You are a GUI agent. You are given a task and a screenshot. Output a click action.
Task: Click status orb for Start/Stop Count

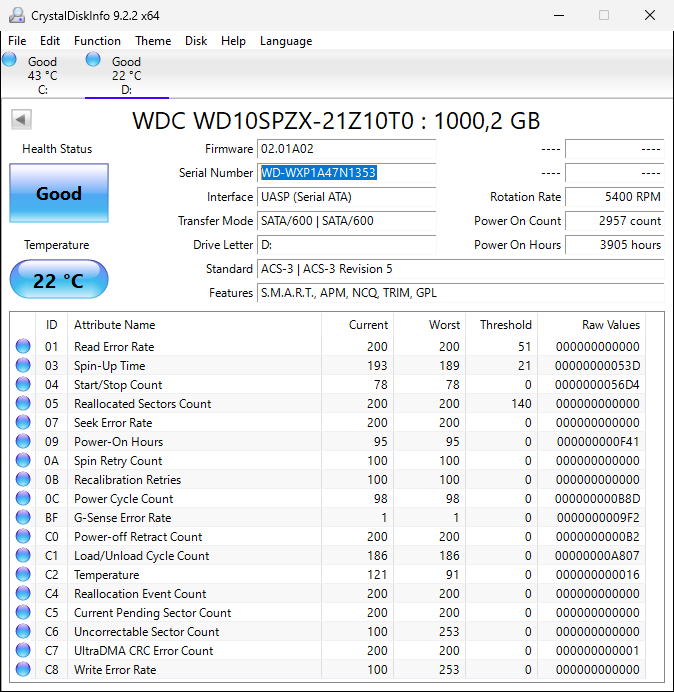23,384
